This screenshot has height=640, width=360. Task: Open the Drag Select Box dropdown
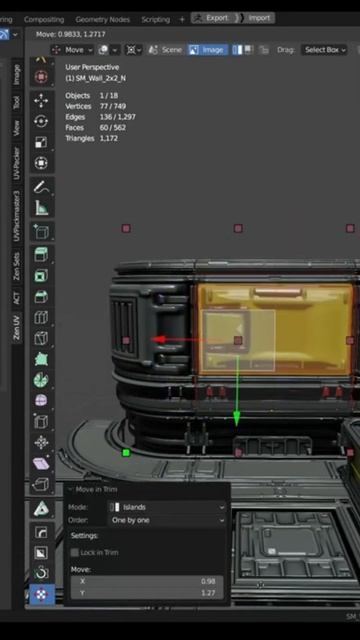324,50
